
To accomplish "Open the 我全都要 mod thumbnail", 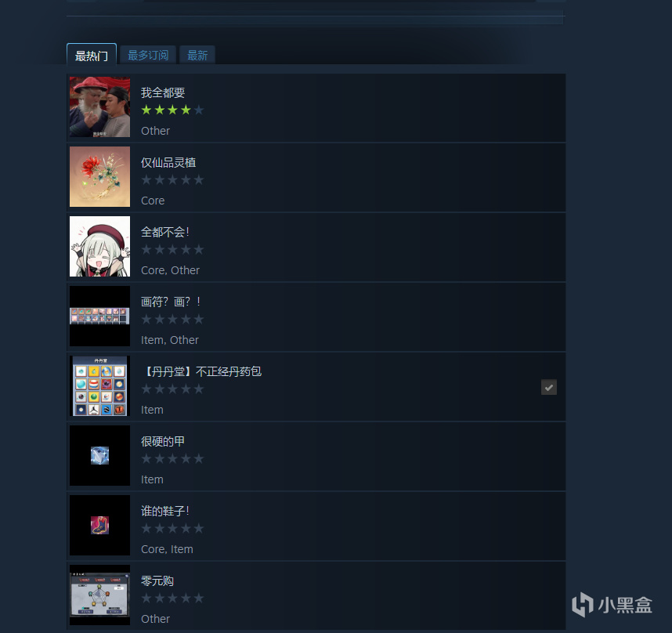I will tap(99, 107).
